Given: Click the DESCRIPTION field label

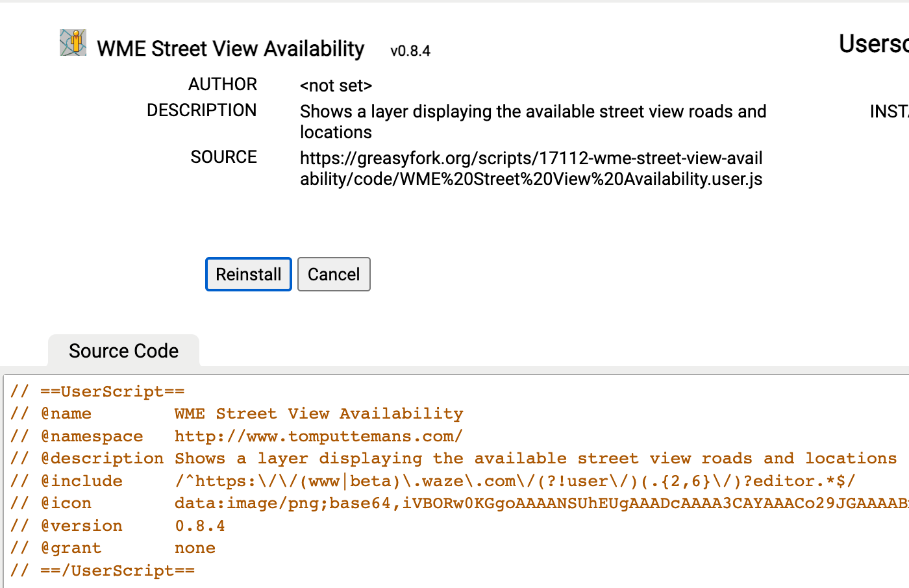Looking at the screenshot, I should tap(201, 110).
